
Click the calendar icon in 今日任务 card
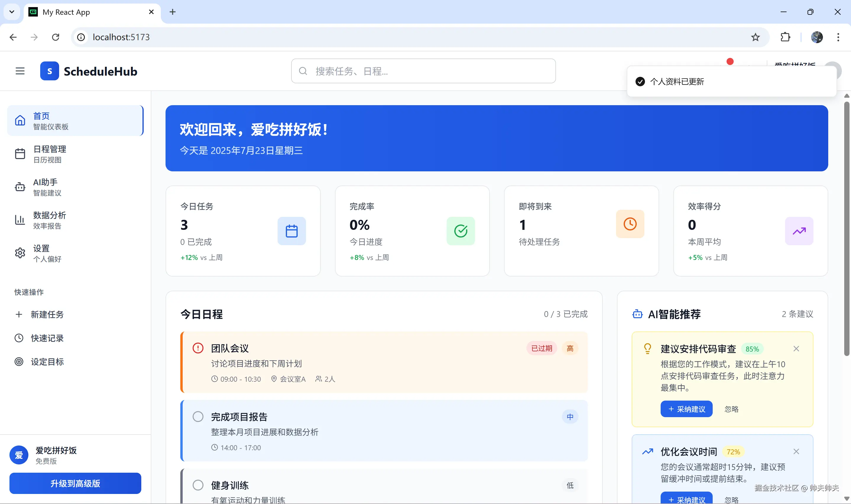[x=291, y=231]
